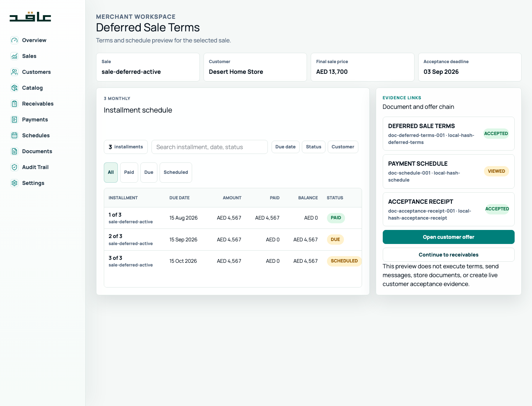Click the DUE status badge

pos(335,240)
